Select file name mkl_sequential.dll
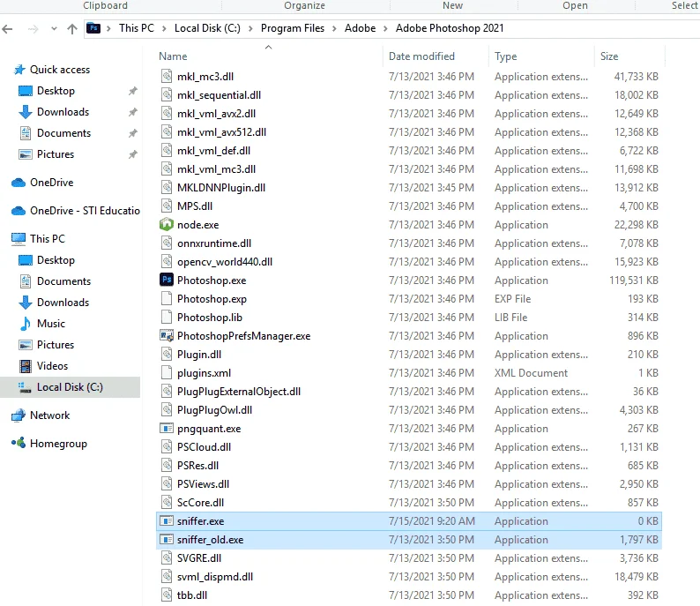The height and width of the screenshot is (606, 700). click(x=219, y=95)
